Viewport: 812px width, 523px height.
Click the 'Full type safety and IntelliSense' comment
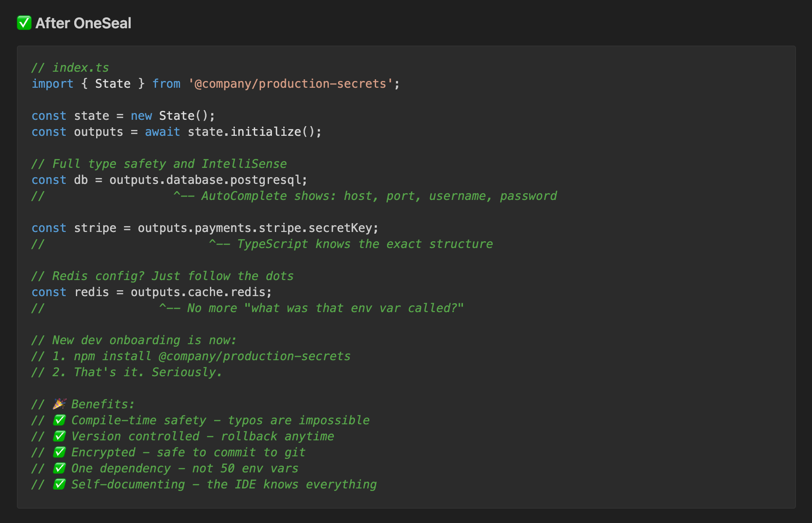(x=159, y=164)
